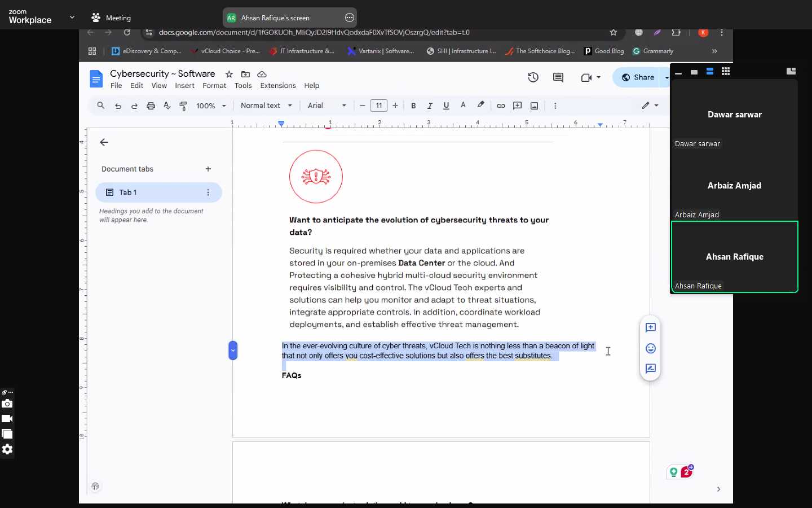This screenshot has width=812, height=508.
Task: Click the Share button
Action: click(x=638, y=77)
